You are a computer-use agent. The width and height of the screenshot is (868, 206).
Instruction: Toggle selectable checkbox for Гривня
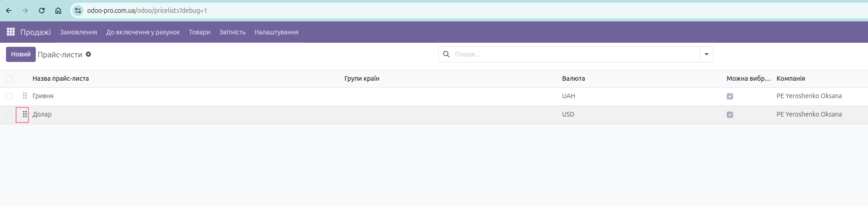coord(730,96)
